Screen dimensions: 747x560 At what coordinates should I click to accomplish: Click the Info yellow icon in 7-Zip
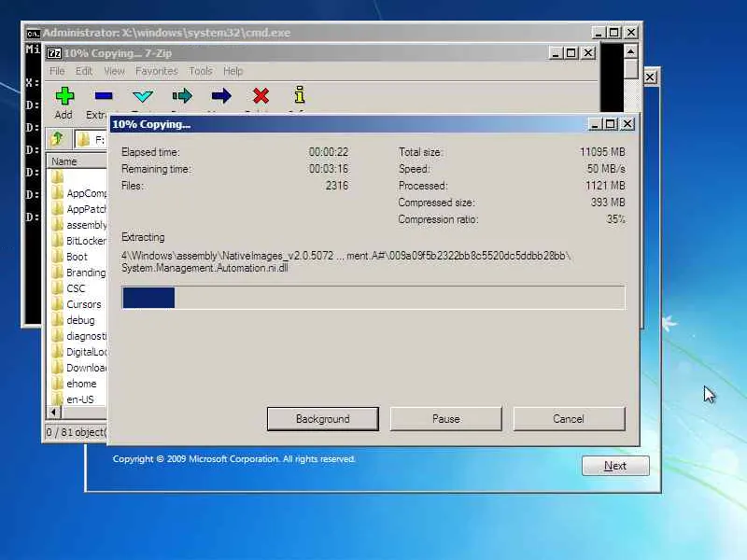pyautogui.click(x=300, y=95)
